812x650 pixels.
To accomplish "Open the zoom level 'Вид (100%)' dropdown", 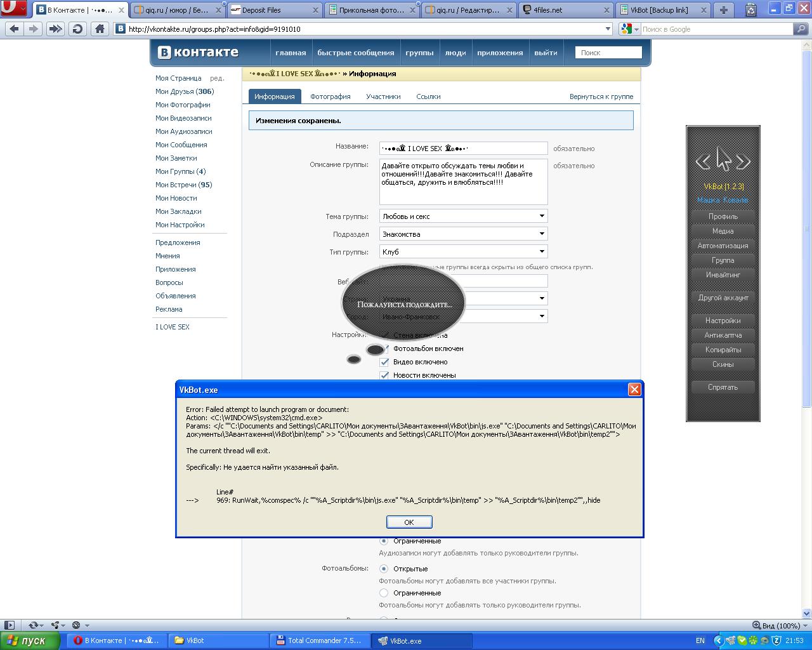I will tap(780, 625).
